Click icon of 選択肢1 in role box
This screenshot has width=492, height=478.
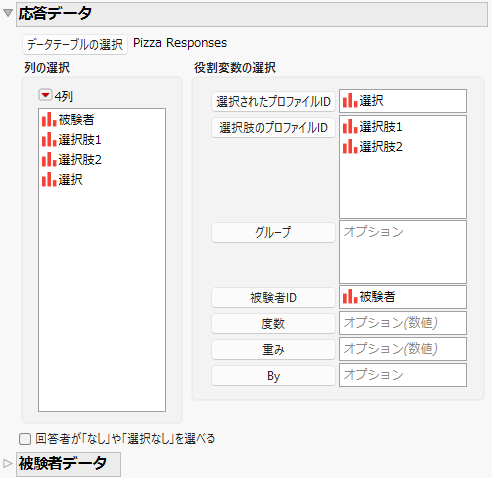350,127
